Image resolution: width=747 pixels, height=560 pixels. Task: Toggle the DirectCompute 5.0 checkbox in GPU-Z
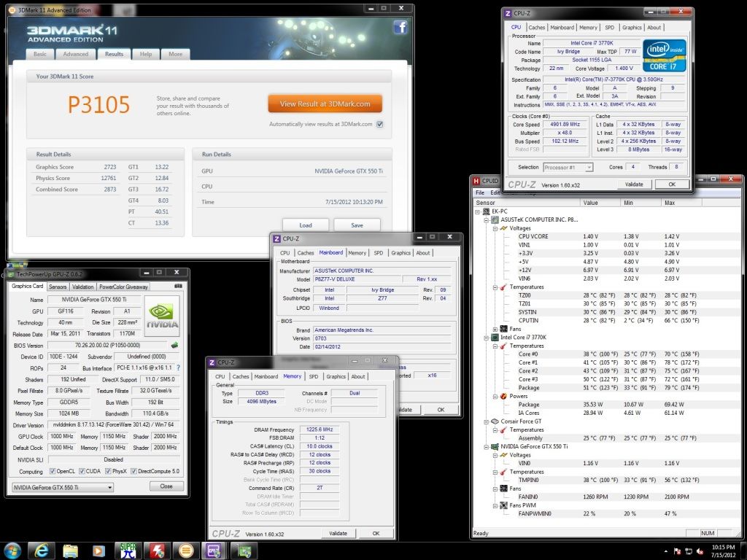click(134, 471)
